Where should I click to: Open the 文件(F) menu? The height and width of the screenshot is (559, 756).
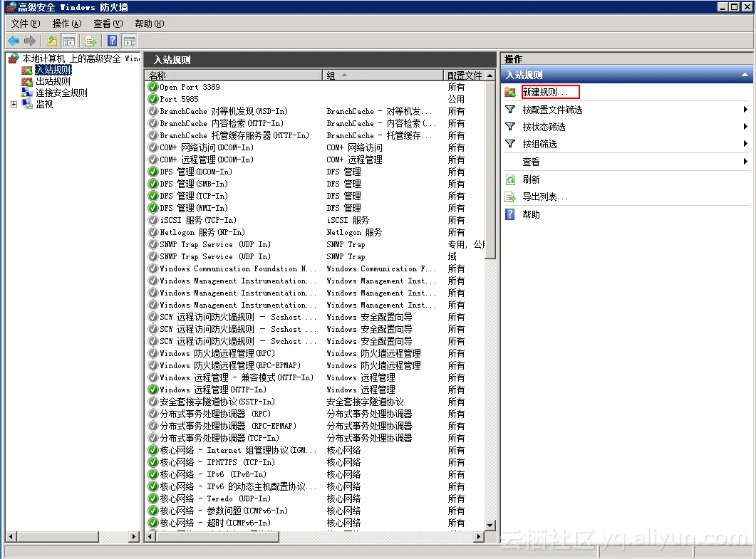click(26, 23)
